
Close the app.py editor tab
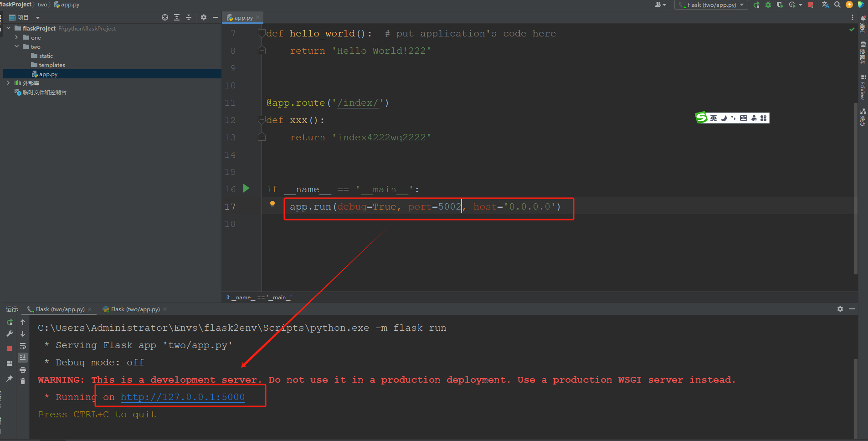tap(258, 17)
